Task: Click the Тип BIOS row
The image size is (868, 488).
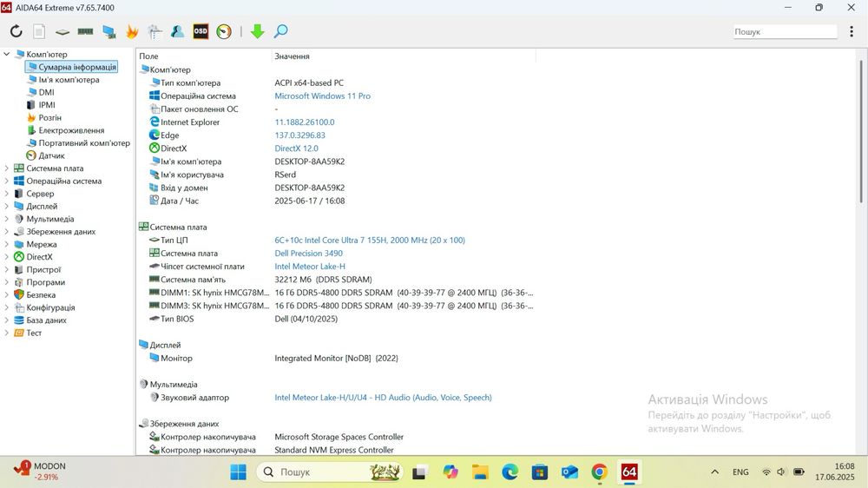Action: click(x=336, y=319)
